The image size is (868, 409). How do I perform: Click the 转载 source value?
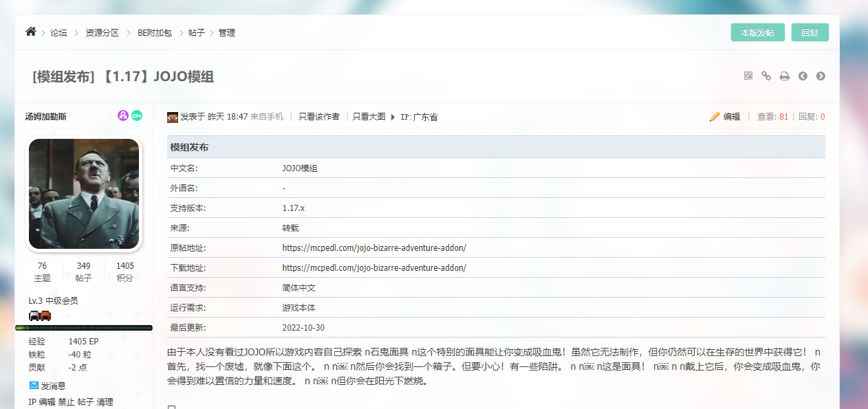(x=291, y=228)
